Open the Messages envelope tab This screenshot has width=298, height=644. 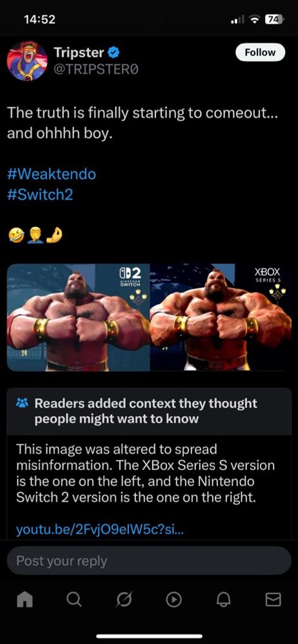273,600
